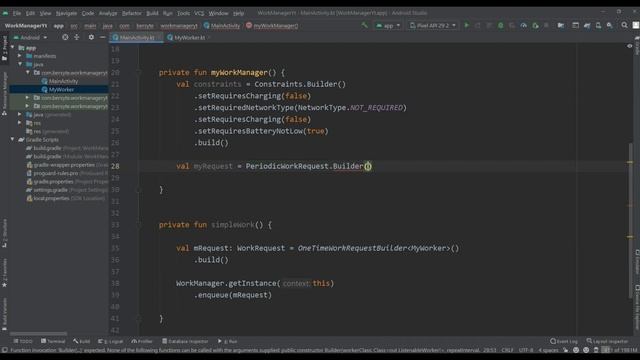Open the Build tool window at bottom

pos(82,341)
